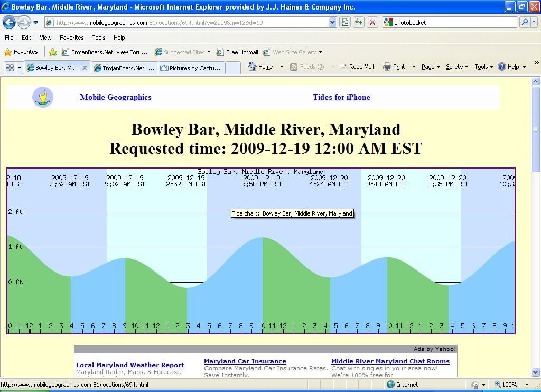
Task: Open TrojanBoats.Net View Forum favorite link
Action: [x=105, y=52]
